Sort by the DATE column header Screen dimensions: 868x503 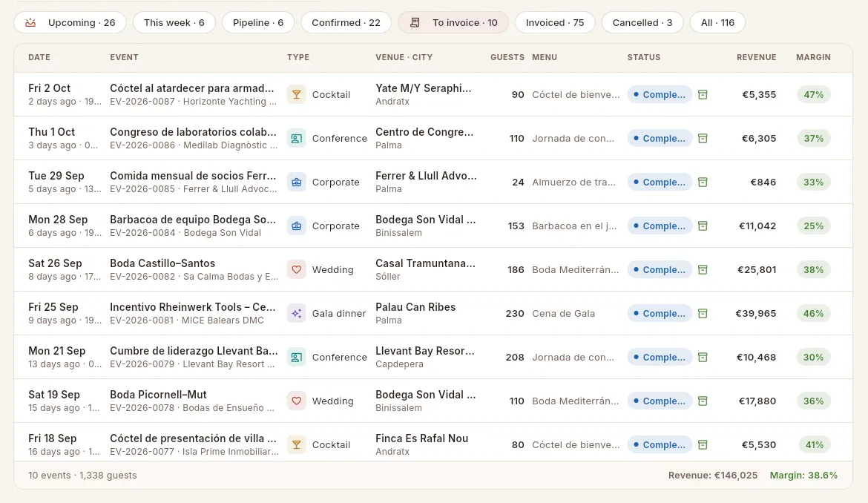tap(39, 57)
